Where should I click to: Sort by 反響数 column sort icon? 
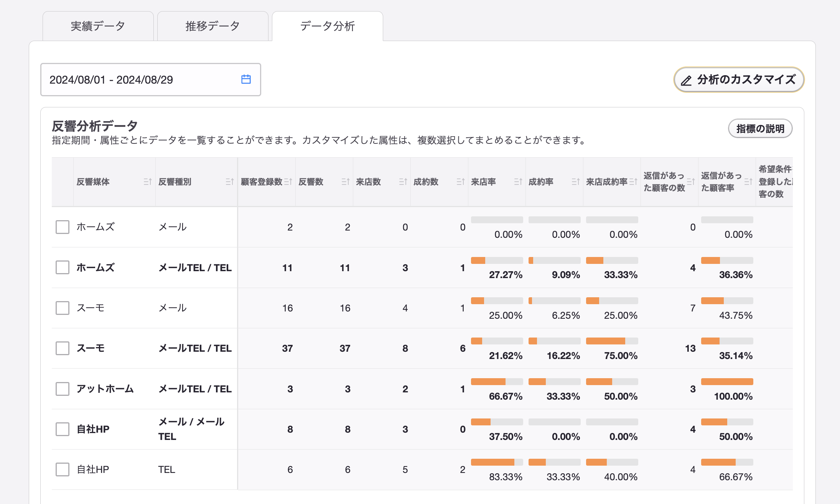(346, 182)
